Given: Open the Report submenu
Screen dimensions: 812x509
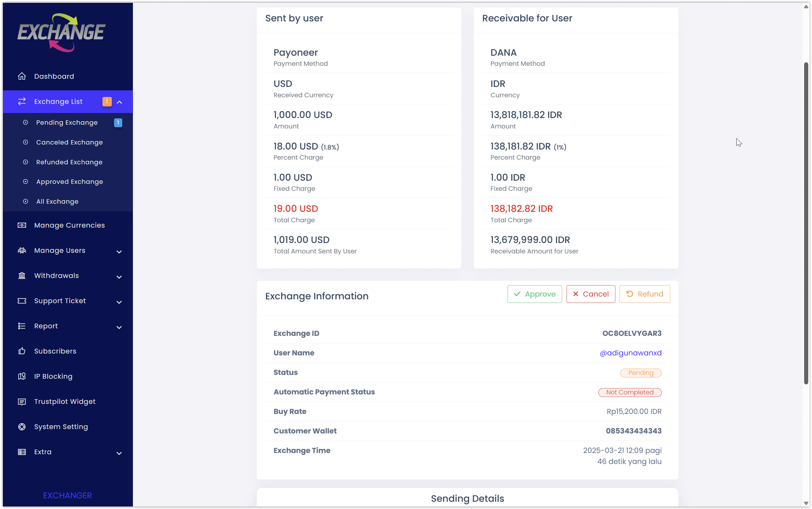Looking at the screenshot, I should 119,327.
